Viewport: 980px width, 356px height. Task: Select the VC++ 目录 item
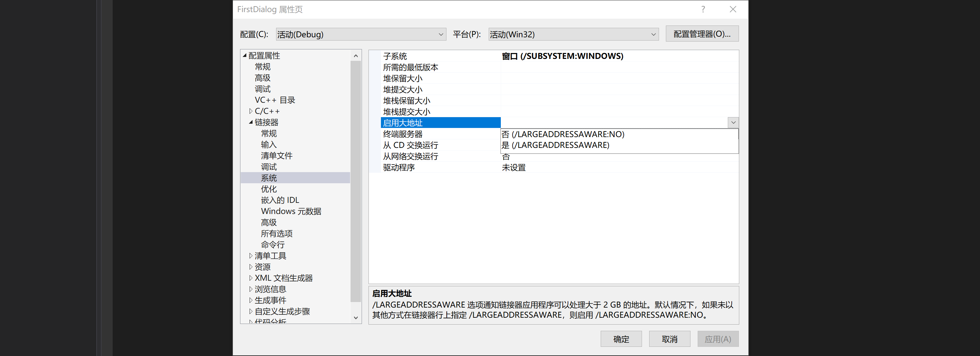pyautogui.click(x=275, y=100)
